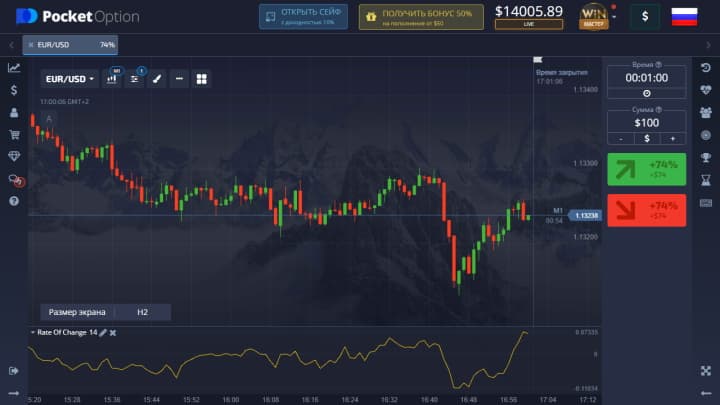Click the letter A chart button
Image resolution: width=720 pixels, height=405 pixels.
(x=49, y=119)
